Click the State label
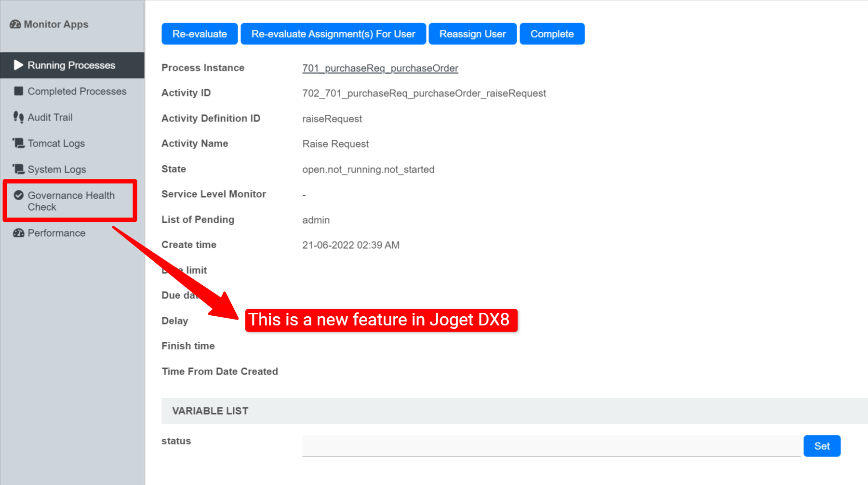Viewport: 868px width, 485px height. tap(174, 169)
